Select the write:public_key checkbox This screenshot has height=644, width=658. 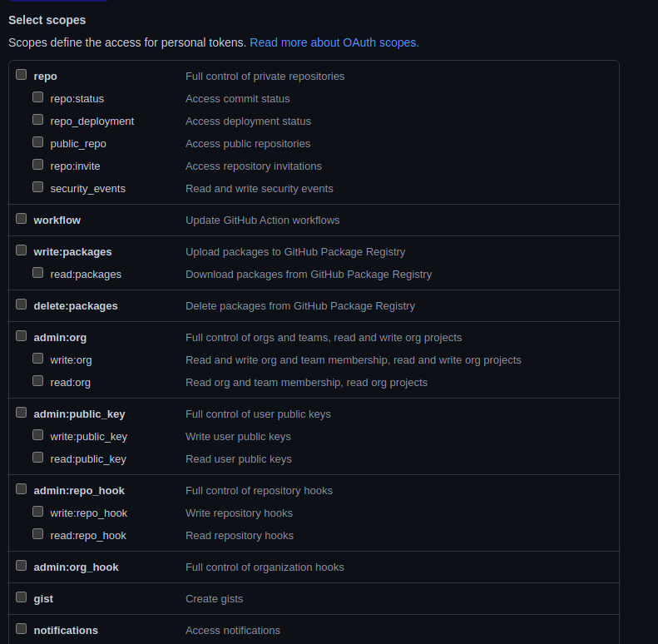point(38,435)
